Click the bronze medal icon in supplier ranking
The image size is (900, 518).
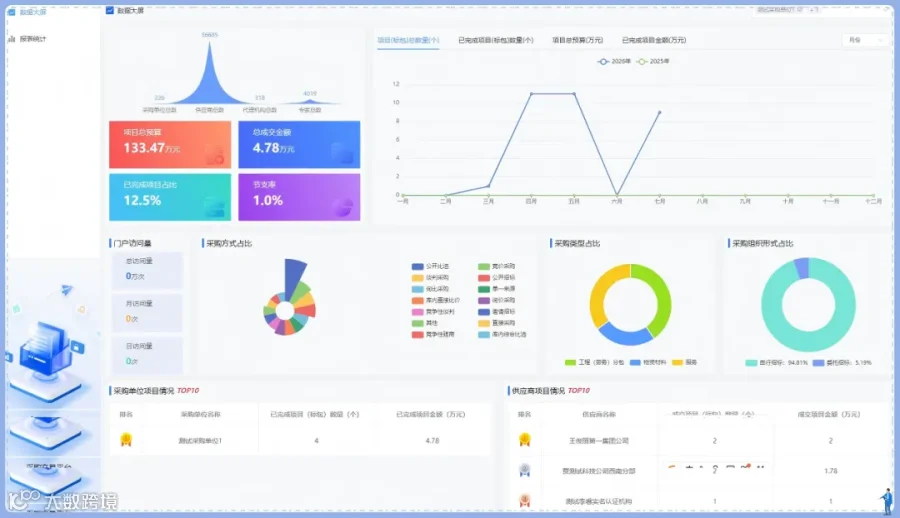[525, 500]
